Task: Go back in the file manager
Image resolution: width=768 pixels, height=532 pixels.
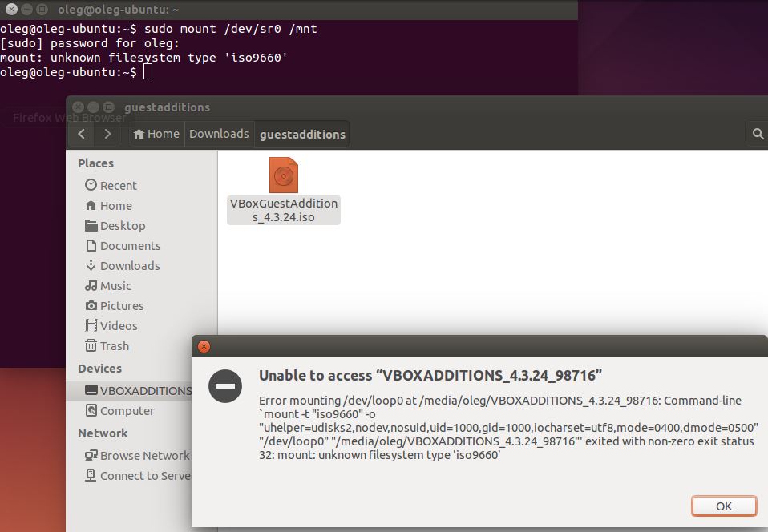Action: pyautogui.click(x=82, y=134)
